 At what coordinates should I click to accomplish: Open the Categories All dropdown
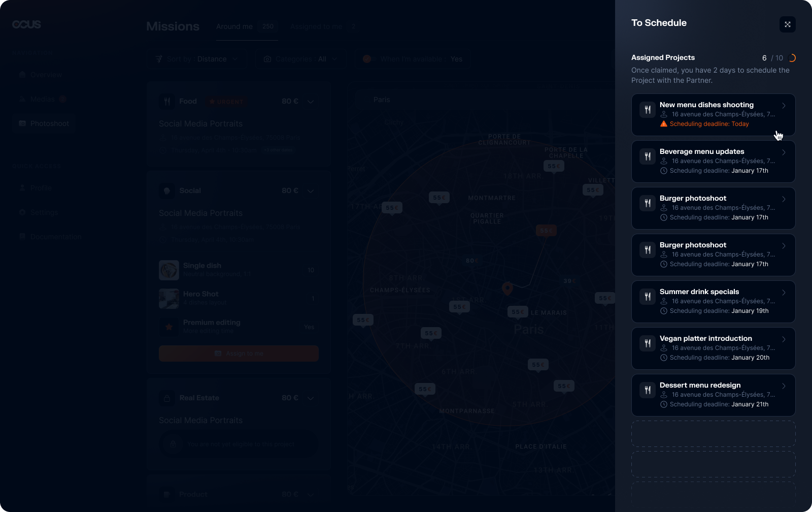point(300,59)
